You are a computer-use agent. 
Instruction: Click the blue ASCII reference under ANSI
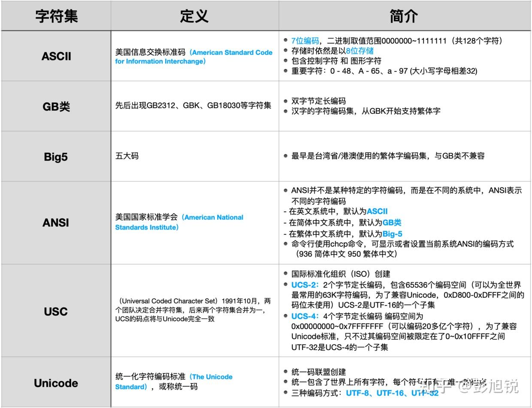pos(378,211)
